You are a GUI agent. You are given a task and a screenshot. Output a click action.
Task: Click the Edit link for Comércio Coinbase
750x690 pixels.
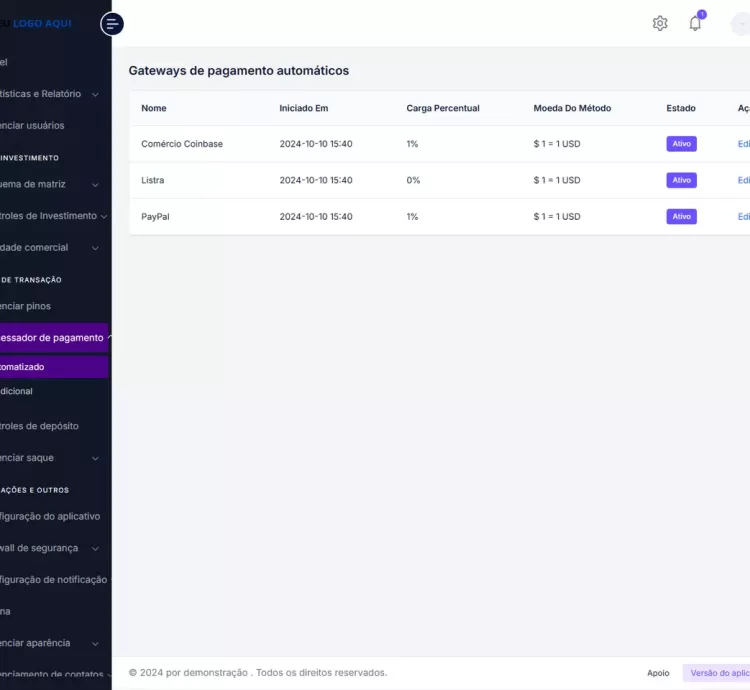[743, 144]
